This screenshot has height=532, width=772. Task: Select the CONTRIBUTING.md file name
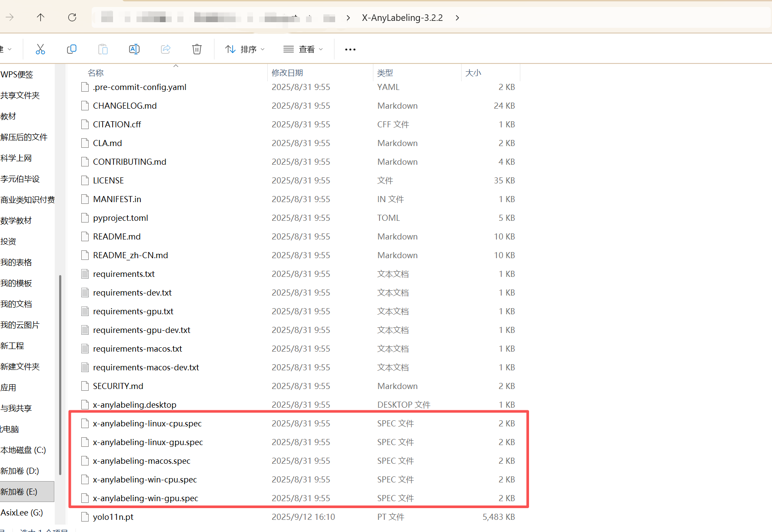[130, 162]
